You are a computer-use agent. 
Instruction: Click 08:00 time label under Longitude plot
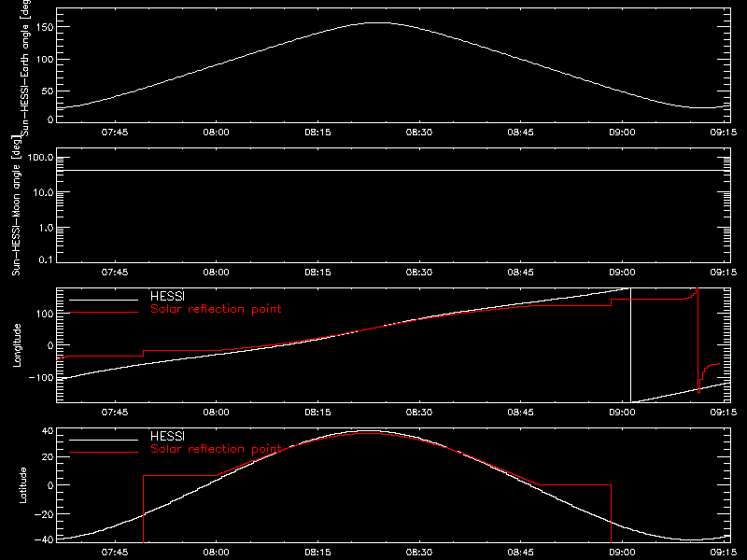coord(217,413)
